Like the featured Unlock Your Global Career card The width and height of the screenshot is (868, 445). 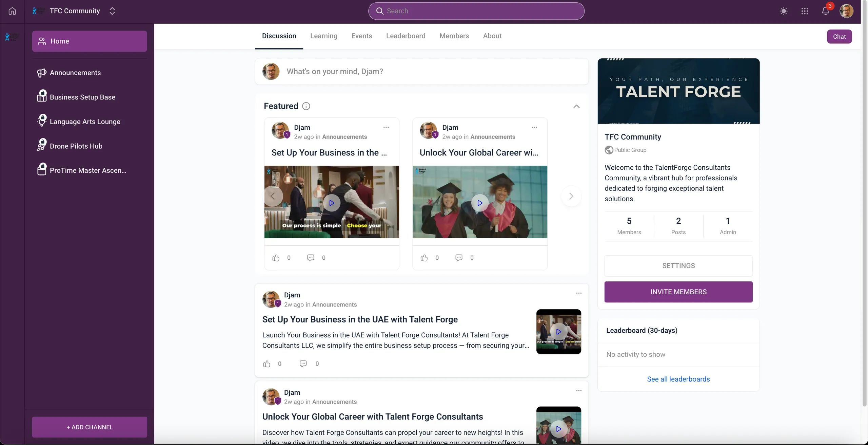coord(424,258)
